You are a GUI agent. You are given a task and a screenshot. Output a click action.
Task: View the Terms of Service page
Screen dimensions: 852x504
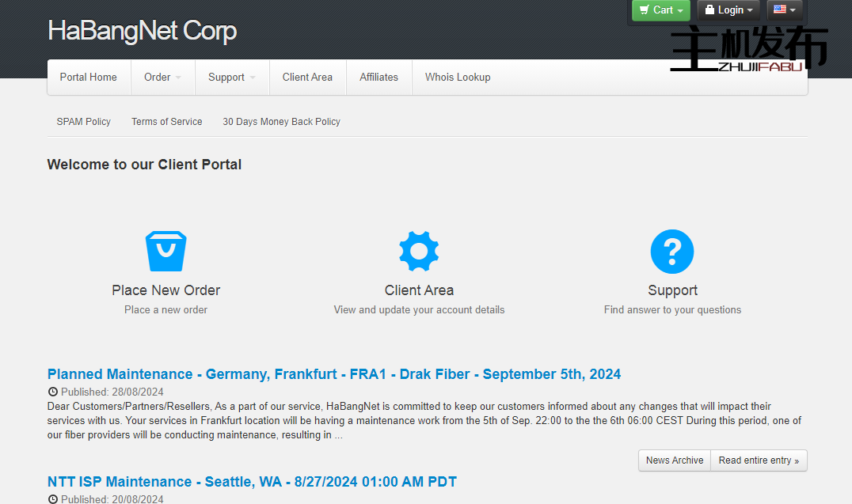167,122
